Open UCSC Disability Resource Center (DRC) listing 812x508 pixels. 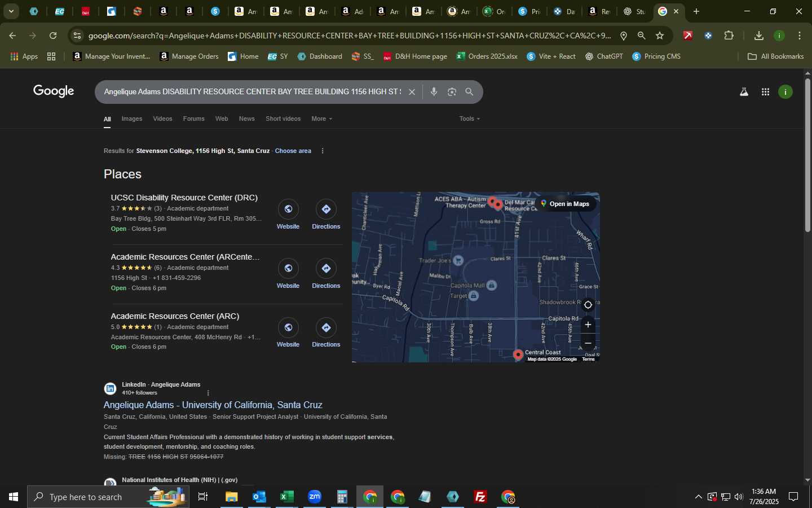coord(184,198)
